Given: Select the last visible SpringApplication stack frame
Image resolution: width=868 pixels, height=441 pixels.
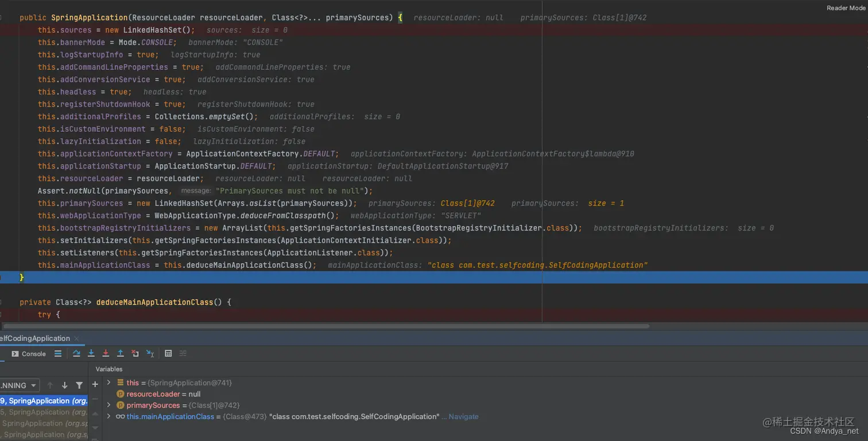Looking at the screenshot, I should (x=44, y=435).
